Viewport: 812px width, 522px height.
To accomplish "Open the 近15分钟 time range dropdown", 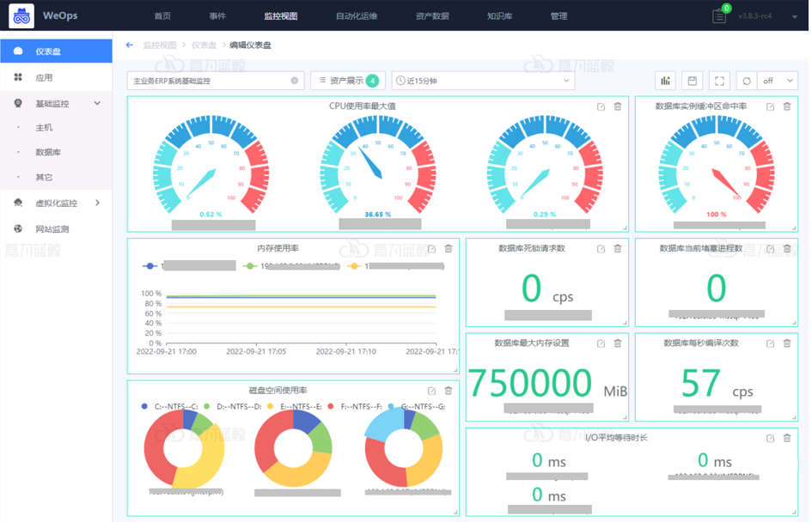I will coord(483,81).
